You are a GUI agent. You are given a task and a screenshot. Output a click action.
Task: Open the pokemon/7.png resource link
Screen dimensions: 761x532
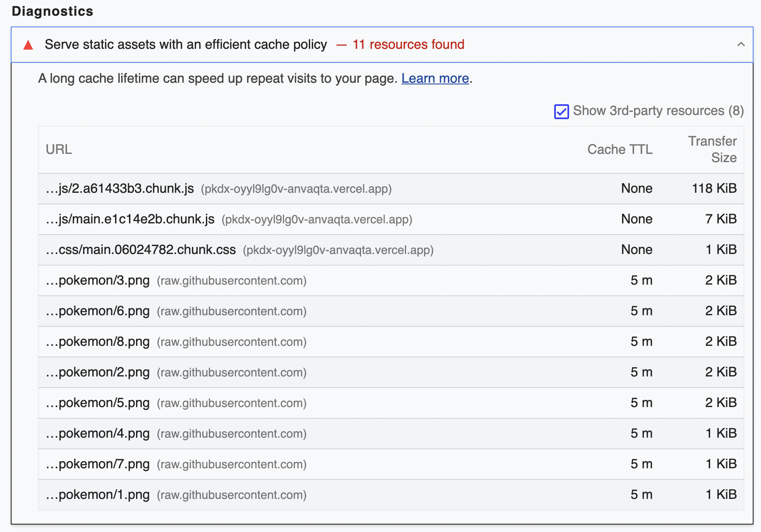pyautogui.click(x=98, y=464)
